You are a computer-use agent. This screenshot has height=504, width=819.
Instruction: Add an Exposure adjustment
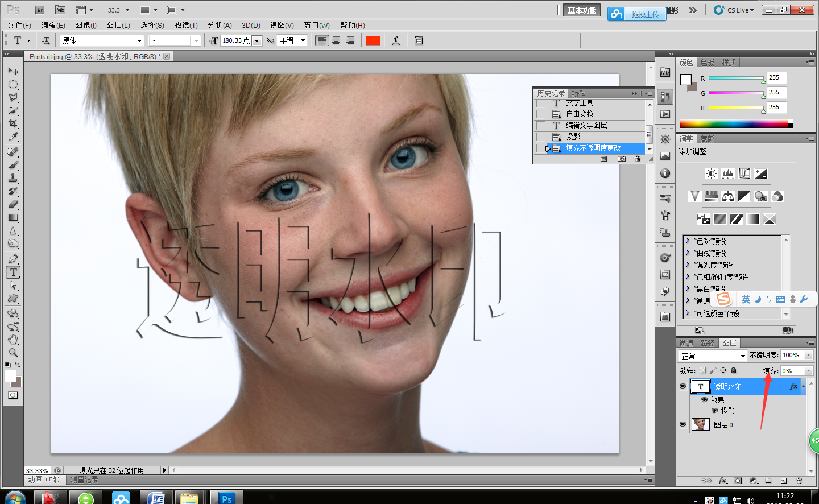coord(761,173)
